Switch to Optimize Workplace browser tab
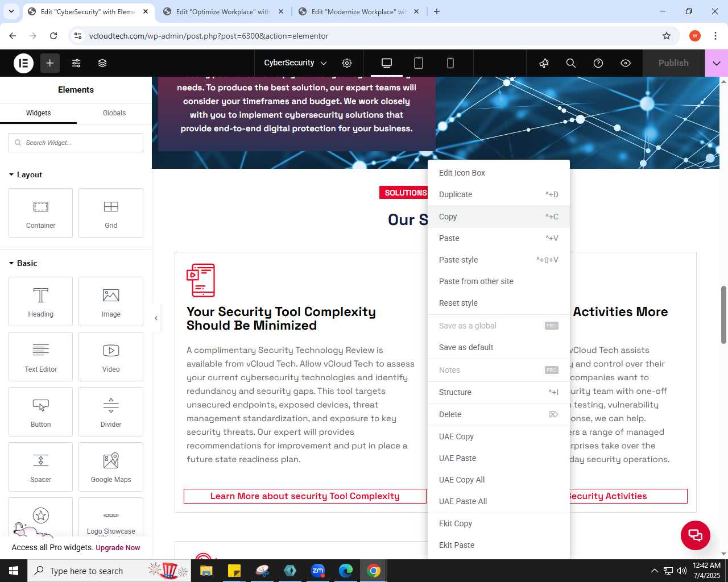The height and width of the screenshot is (582, 728). pyautogui.click(x=223, y=11)
